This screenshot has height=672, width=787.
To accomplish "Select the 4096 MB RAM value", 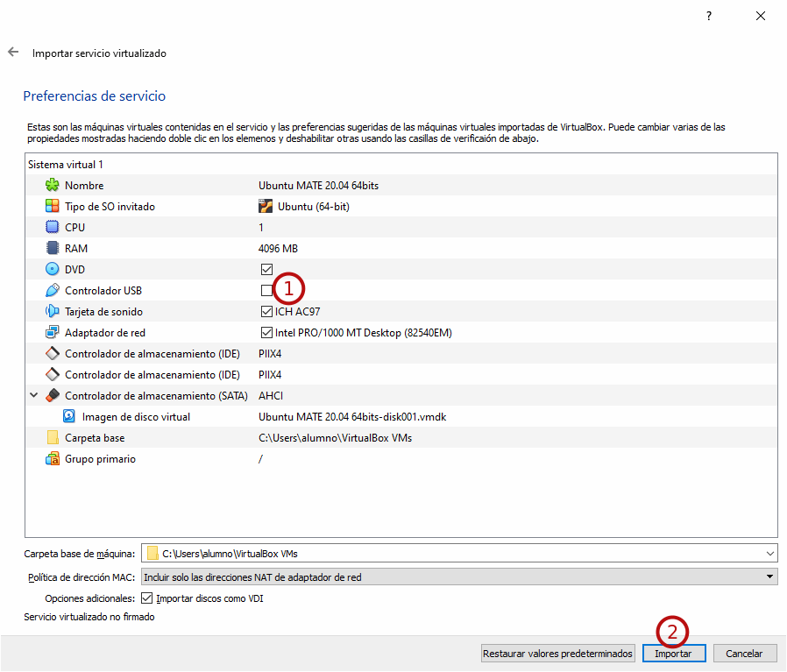I will 278,249.
